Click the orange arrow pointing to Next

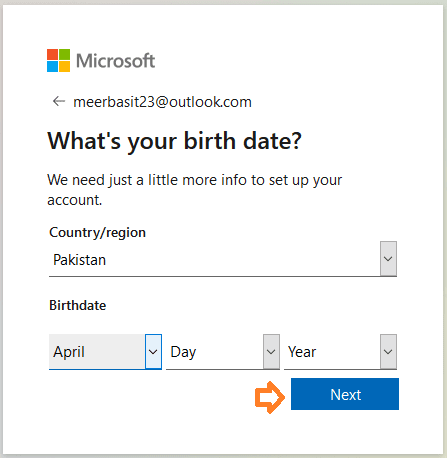[x=270, y=397]
